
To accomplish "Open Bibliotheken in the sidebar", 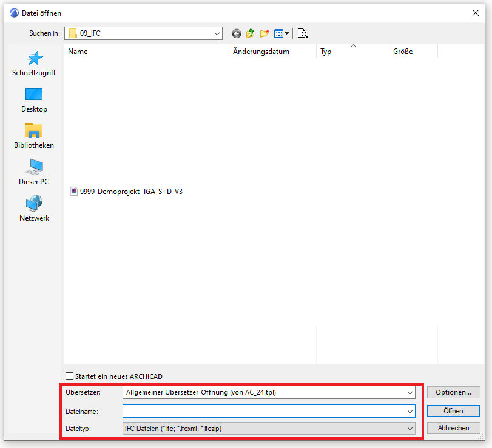I will click(x=34, y=136).
